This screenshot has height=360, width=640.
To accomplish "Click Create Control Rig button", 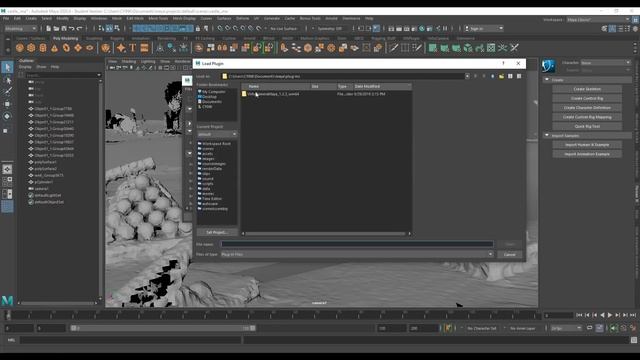I will [x=587, y=98].
